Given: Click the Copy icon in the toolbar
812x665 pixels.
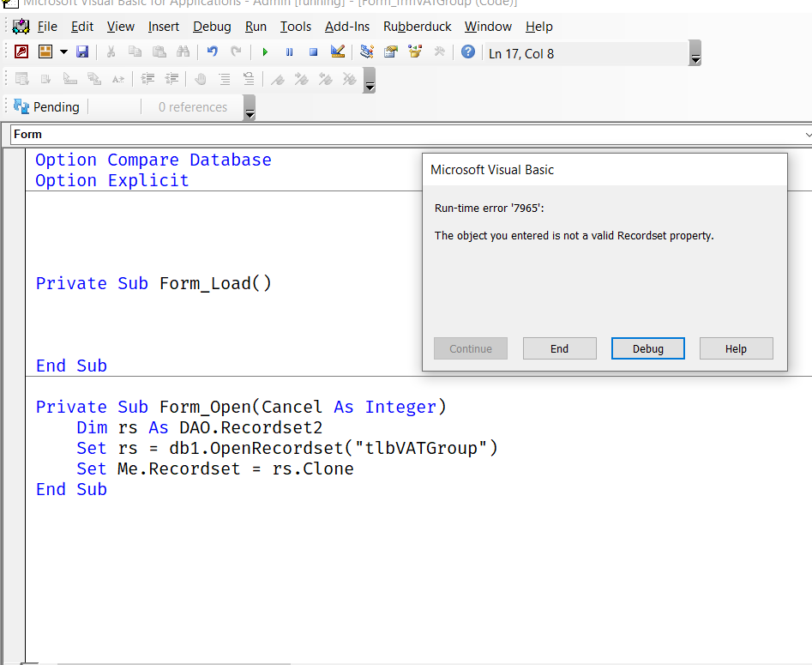Looking at the screenshot, I should (x=135, y=51).
